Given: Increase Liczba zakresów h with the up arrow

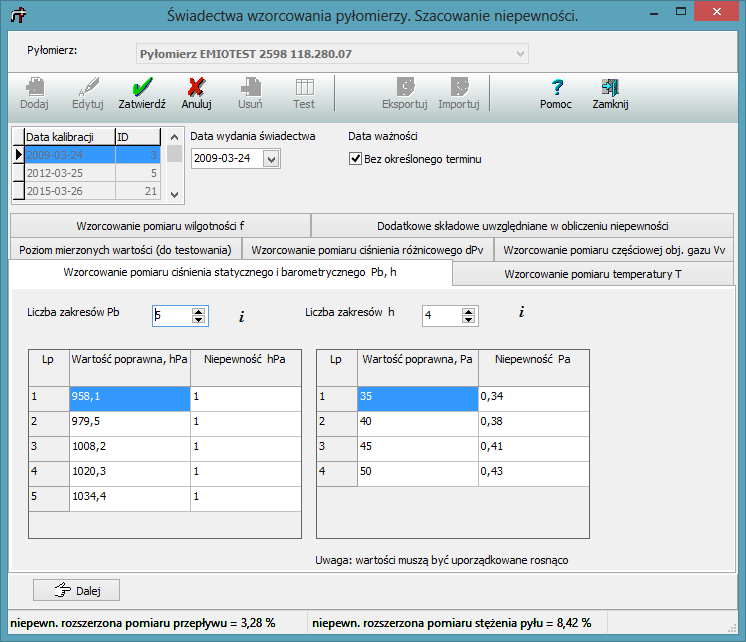Looking at the screenshot, I should click(468, 311).
